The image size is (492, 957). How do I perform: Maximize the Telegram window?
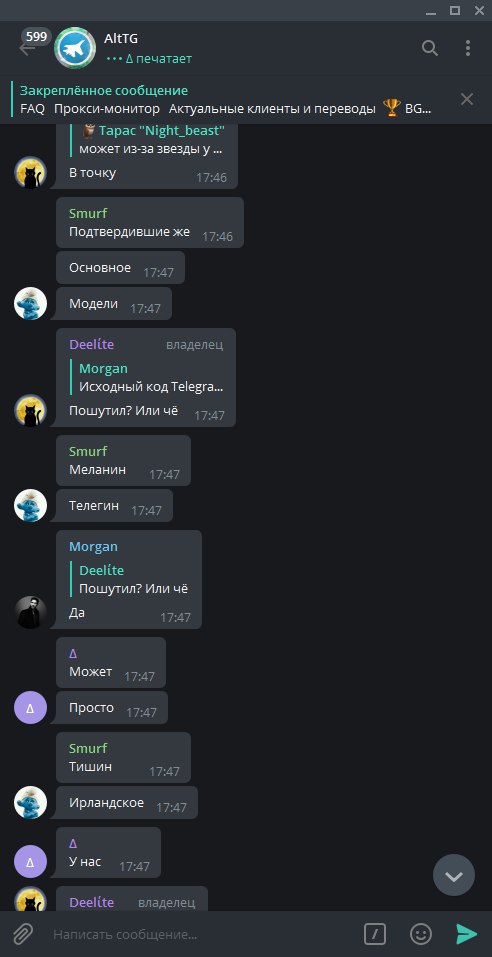pyautogui.click(x=455, y=10)
